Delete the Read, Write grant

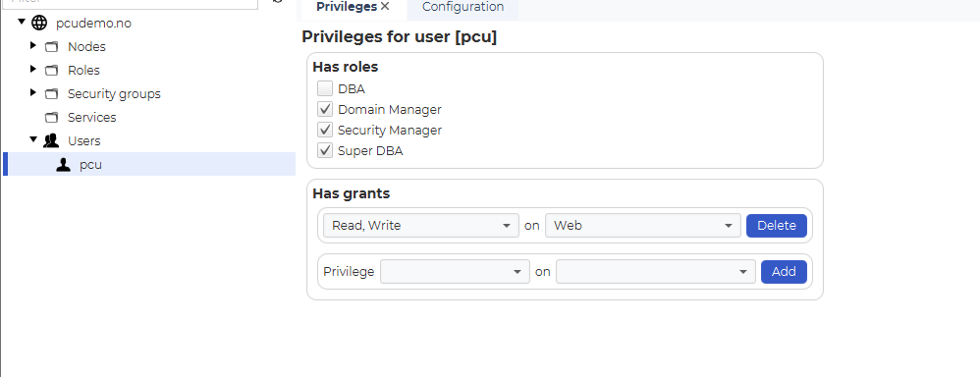(777, 225)
